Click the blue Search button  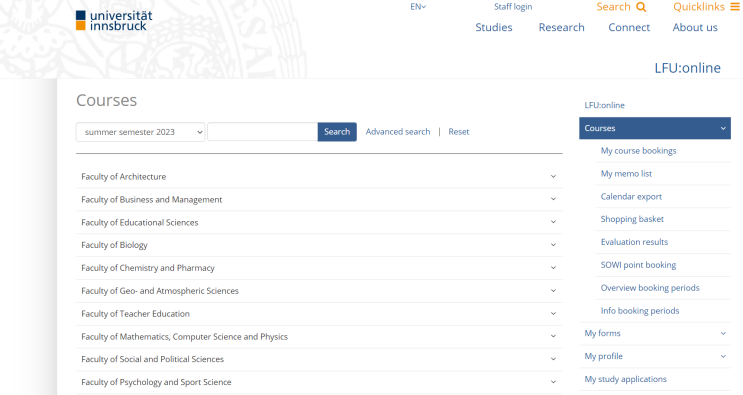point(337,132)
